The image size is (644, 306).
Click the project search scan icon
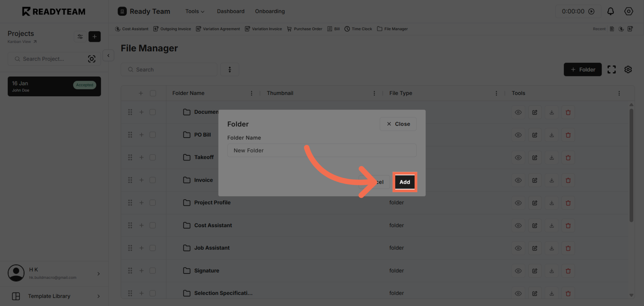[92, 59]
